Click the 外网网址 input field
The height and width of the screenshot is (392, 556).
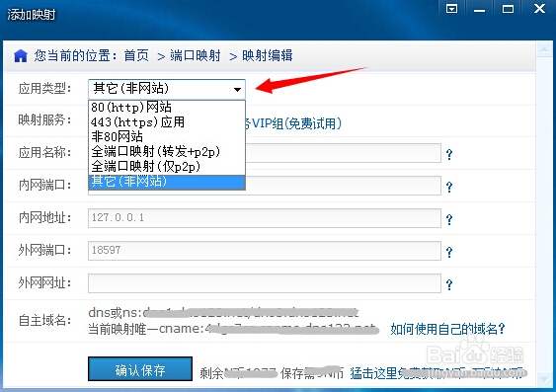[x=265, y=283]
